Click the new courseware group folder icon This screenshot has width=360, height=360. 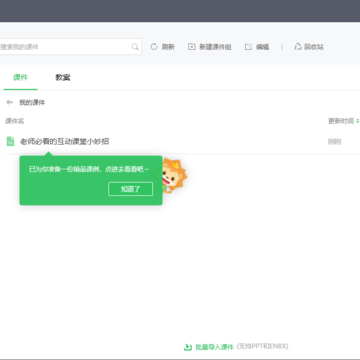pos(192,47)
